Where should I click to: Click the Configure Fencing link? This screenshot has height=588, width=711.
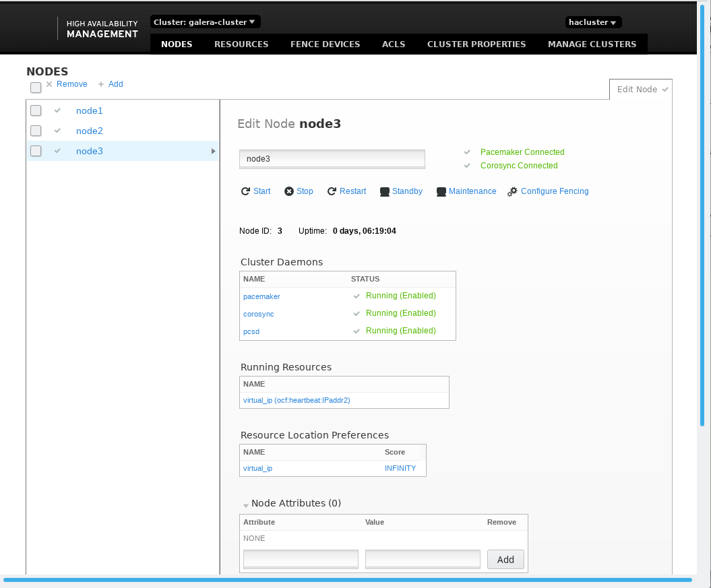pyautogui.click(x=555, y=191)
